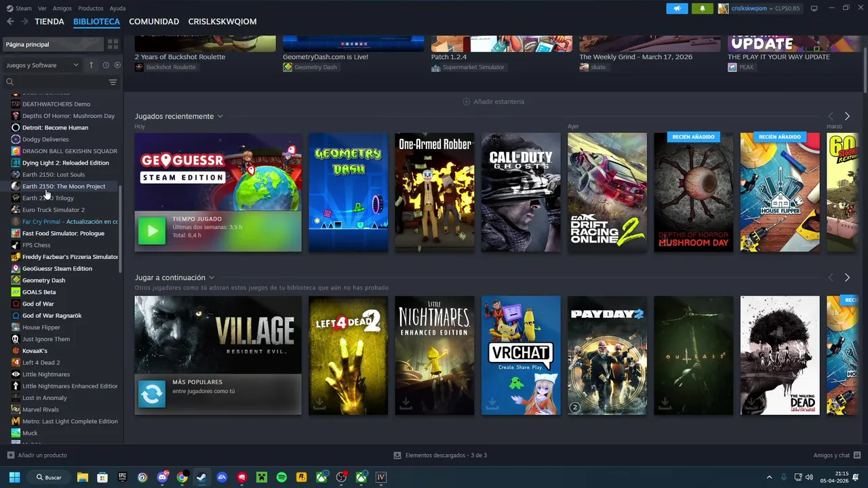Open Spotify from the taskbar
Screen dimensions: 868x488
[281, 477]
